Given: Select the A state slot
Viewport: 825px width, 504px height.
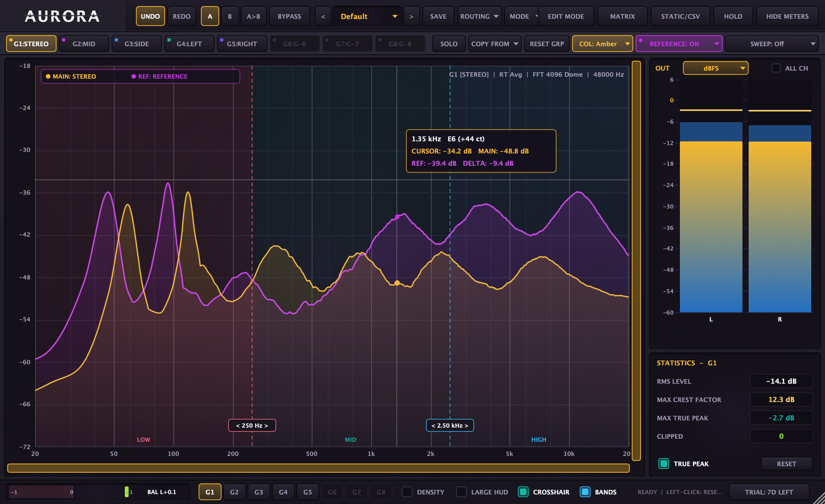Looking at the screenshot, I should [210, 16].
